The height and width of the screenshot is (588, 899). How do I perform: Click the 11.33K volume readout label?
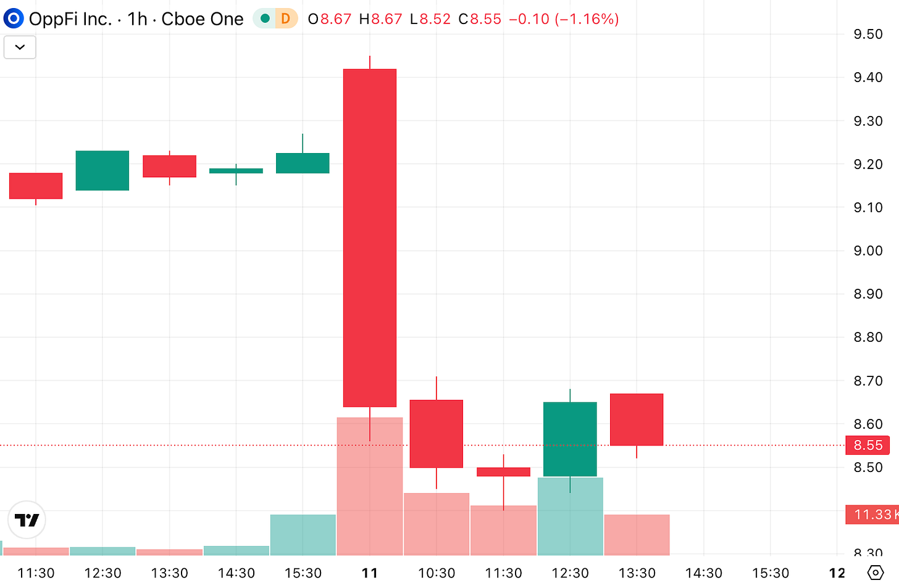[872, 515]
